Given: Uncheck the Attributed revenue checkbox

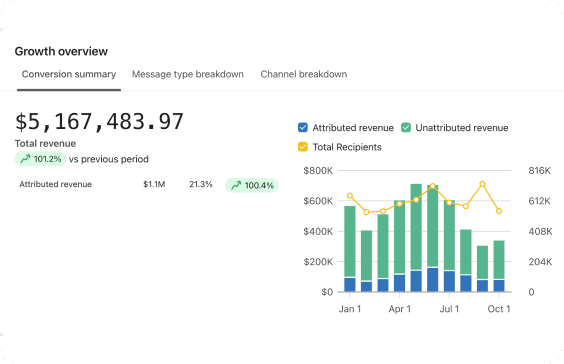Looking at the screenshot, I should (303, 128).
